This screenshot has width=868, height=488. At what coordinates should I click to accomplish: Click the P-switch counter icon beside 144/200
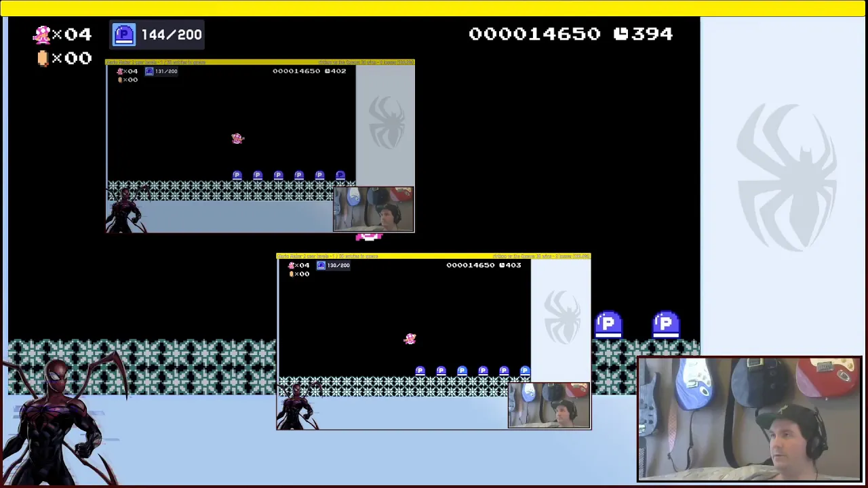coord(124,35)
